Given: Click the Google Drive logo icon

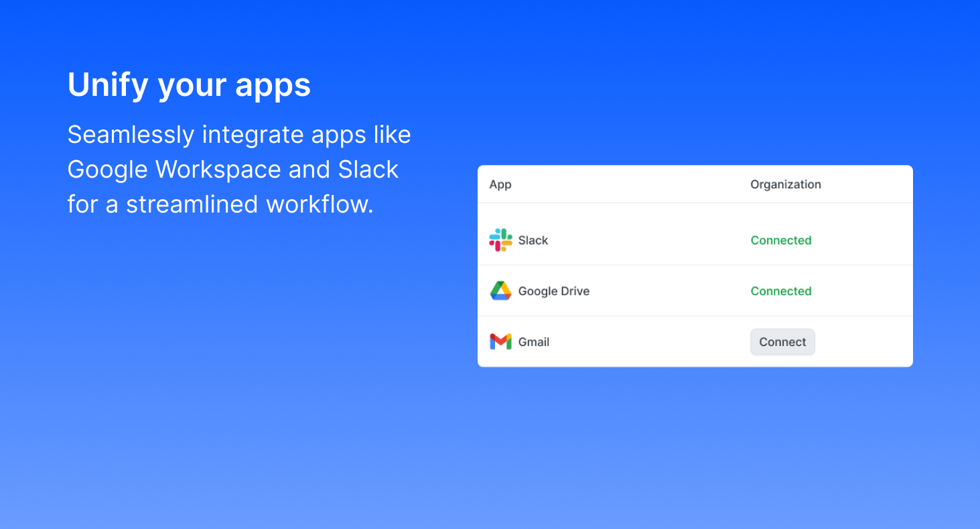Looking at the screenshot, I should pos(500,291).
